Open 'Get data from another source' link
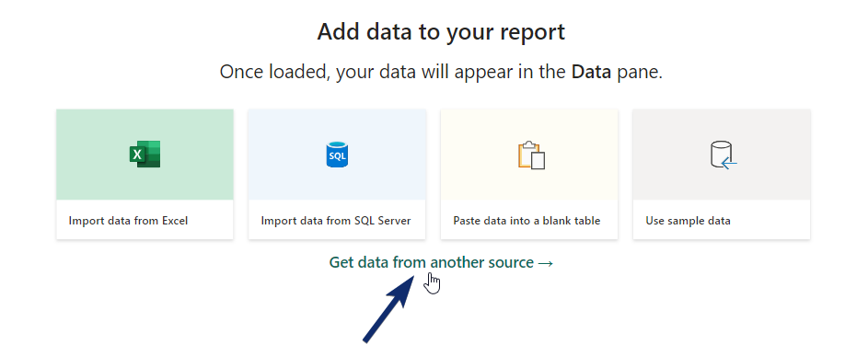The height and width of the screenshot is (356, 868). 441,262
